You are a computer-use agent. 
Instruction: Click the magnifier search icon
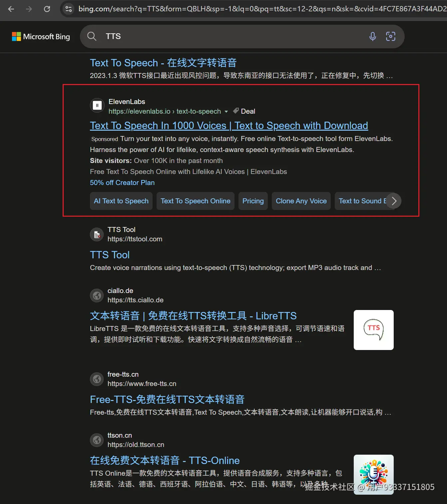click(x=92, y=36)
